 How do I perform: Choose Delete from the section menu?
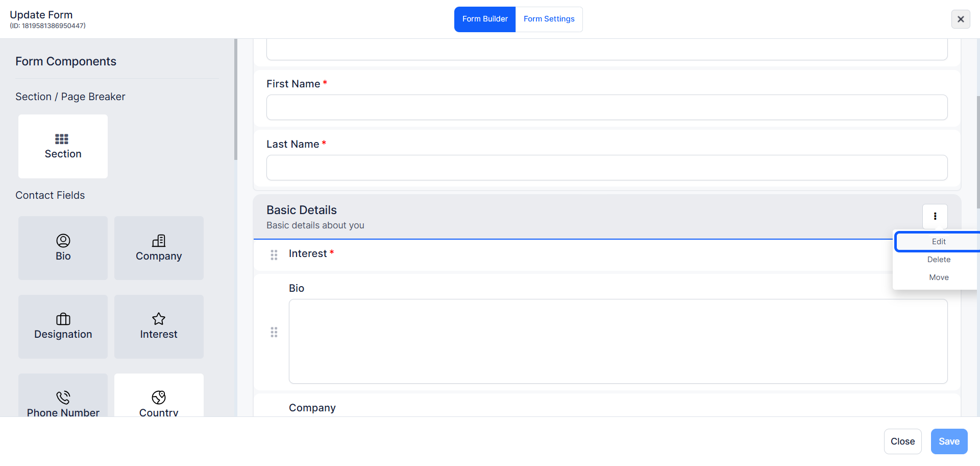[939, 260]
